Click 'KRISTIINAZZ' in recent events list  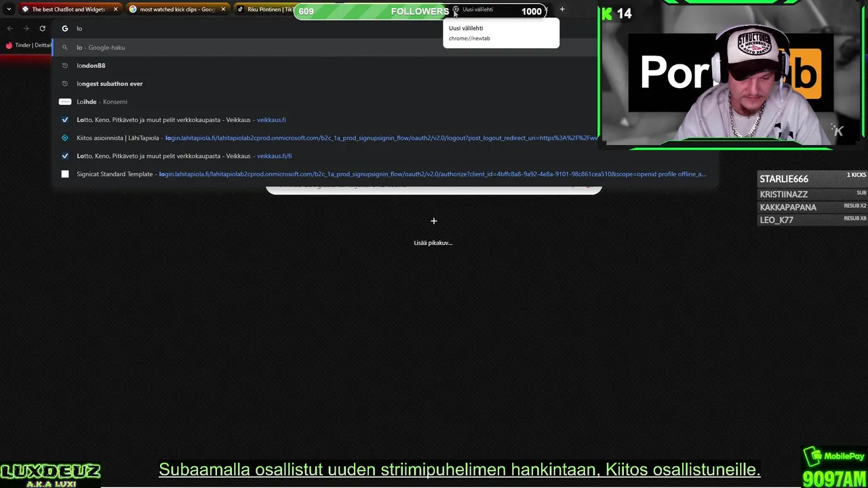pyautogui.click(x=784, y=195)
